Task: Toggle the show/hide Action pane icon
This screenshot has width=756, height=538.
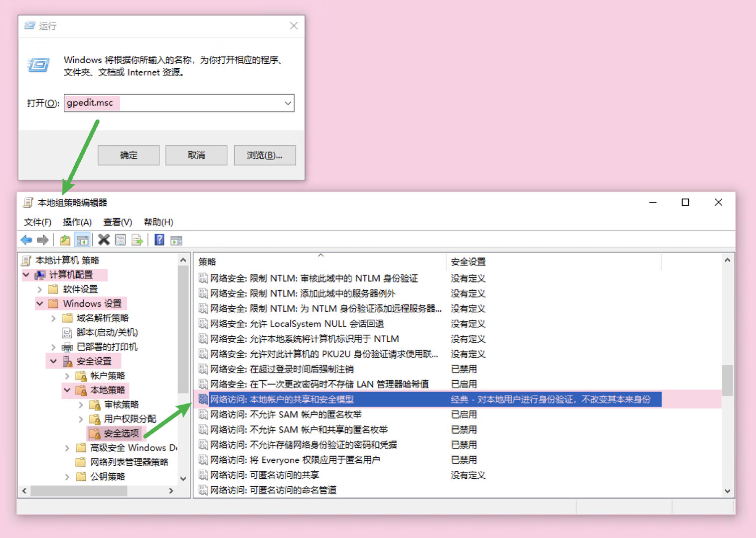Action: (176, 240)
